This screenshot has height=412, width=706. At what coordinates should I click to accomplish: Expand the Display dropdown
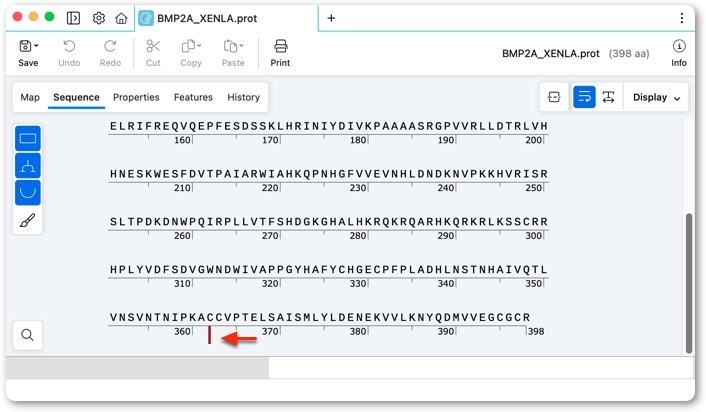656,97
